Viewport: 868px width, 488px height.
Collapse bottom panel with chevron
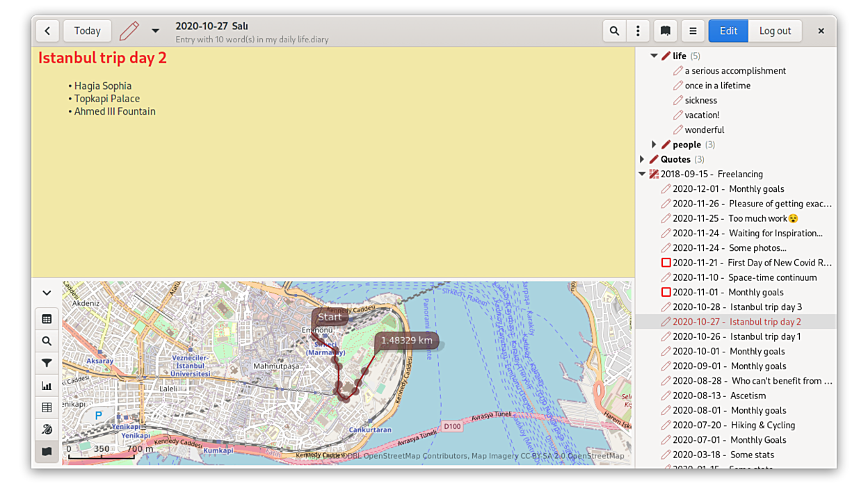pos(47,293)
